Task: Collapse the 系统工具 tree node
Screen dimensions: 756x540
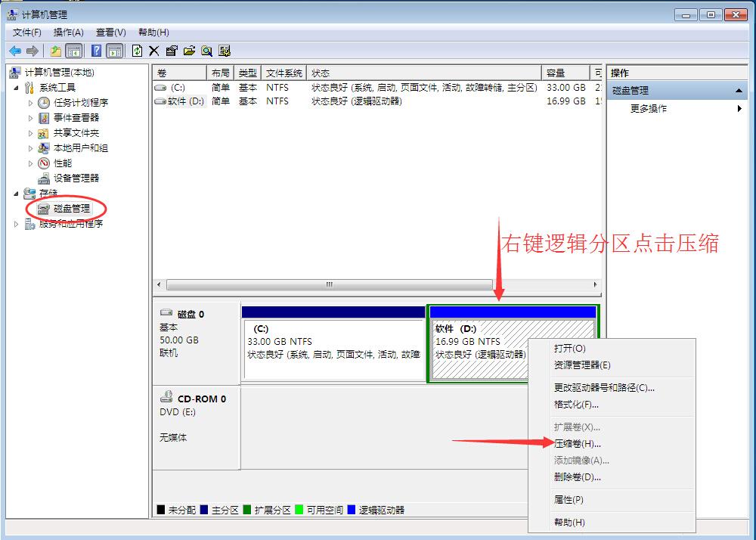Action: pos(17,88)
